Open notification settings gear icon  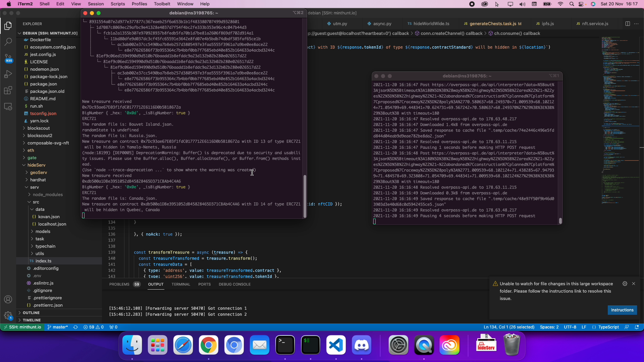coord(625,284)
